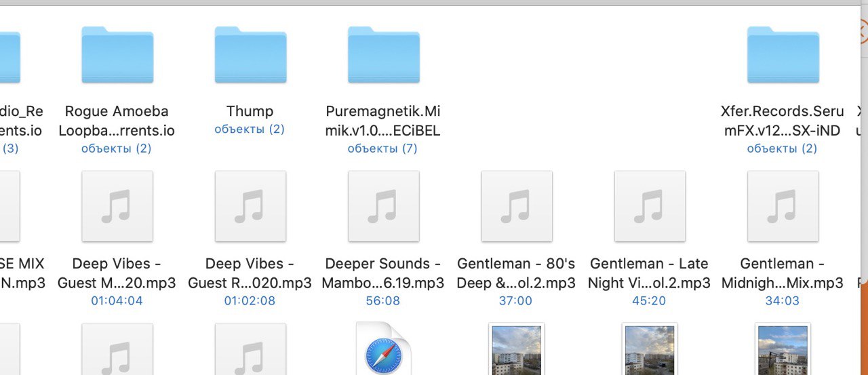Click the 'Thump' folder name
This screenshot has width=868, height=375.
coord(250,111)
